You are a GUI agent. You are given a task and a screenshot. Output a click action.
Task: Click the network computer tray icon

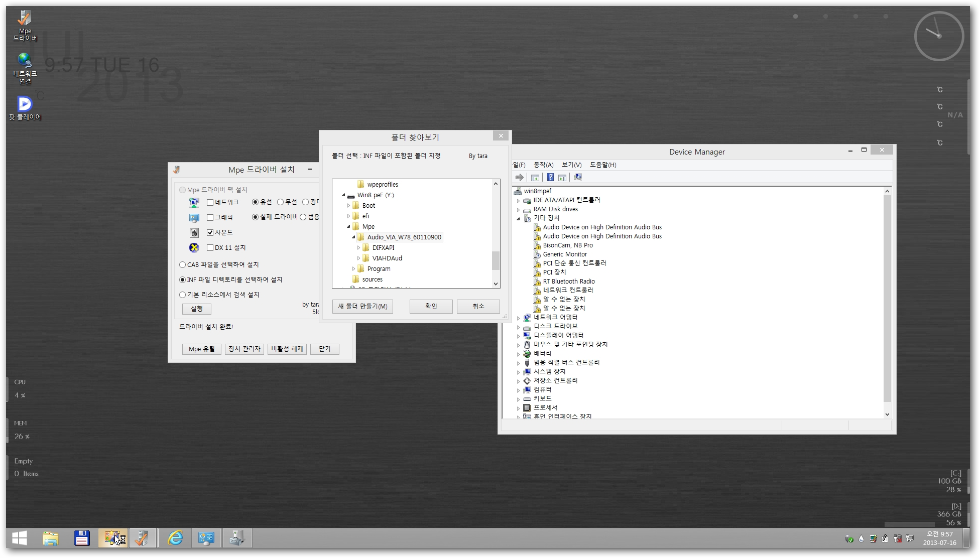910,539
